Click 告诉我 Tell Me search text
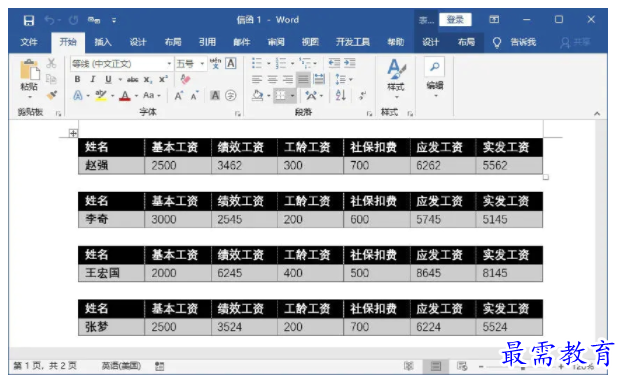623x385 pixels. [x=523, y=42]
